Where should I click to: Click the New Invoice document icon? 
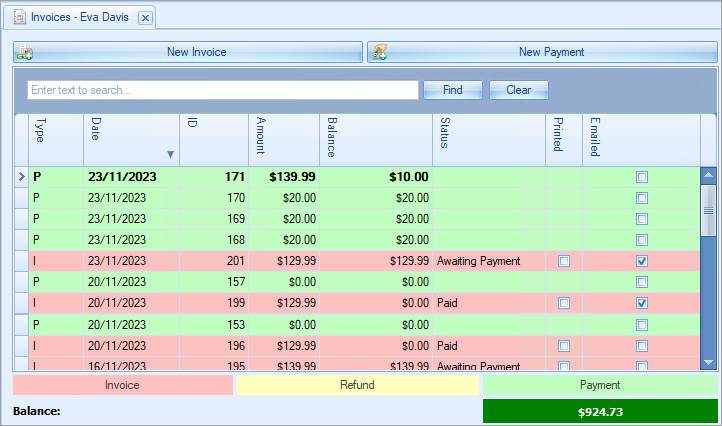point(24,53)
